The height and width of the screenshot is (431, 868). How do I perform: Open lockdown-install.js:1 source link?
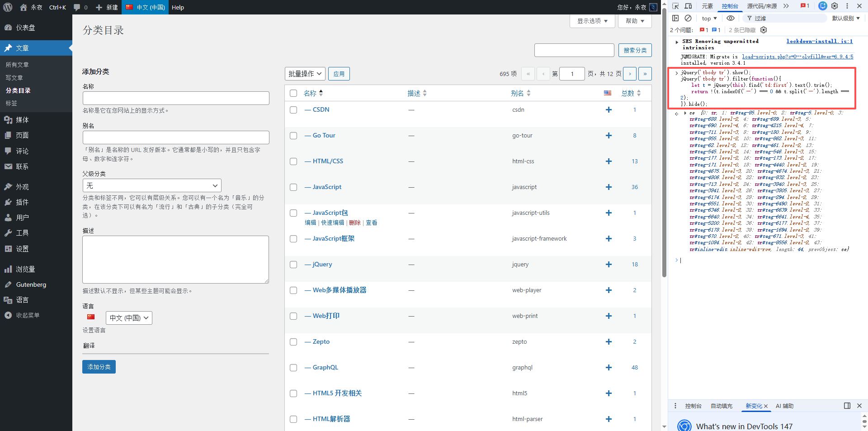819,41
